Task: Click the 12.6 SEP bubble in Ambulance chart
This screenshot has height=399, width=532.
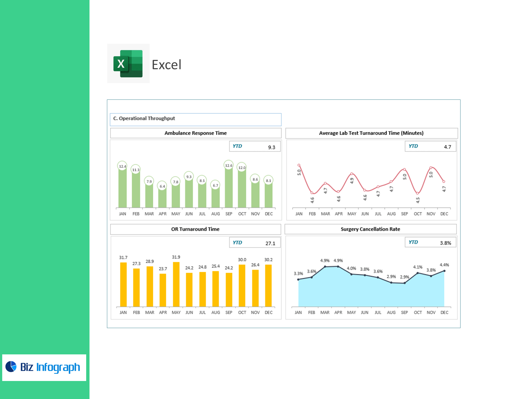Action: pos(229,165)
